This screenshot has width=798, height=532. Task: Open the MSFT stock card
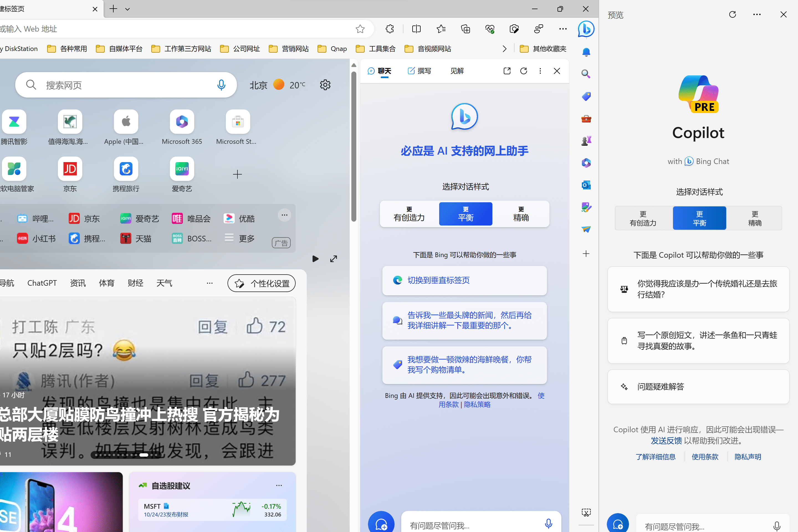[x=213, y=510]
